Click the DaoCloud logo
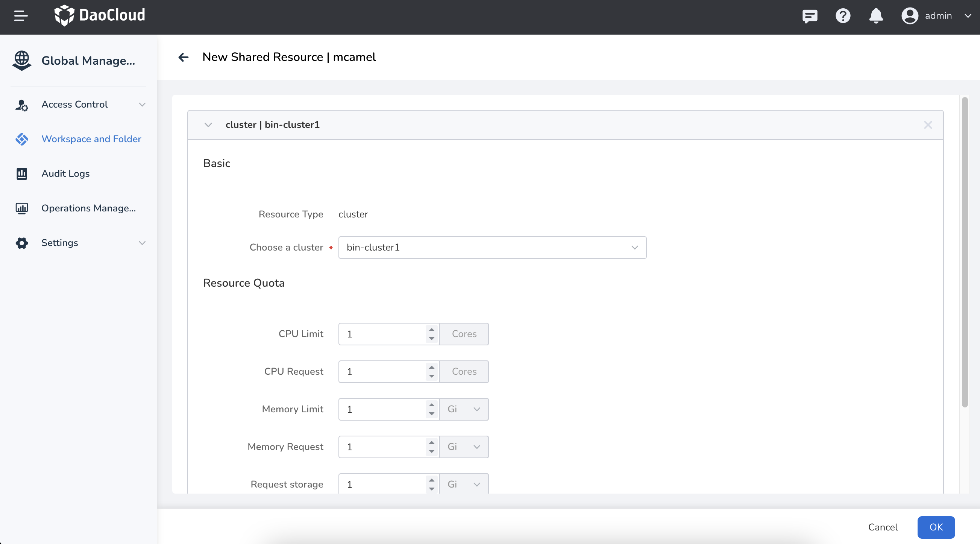Screen dimensions: 980x544 tap(100, 15)
